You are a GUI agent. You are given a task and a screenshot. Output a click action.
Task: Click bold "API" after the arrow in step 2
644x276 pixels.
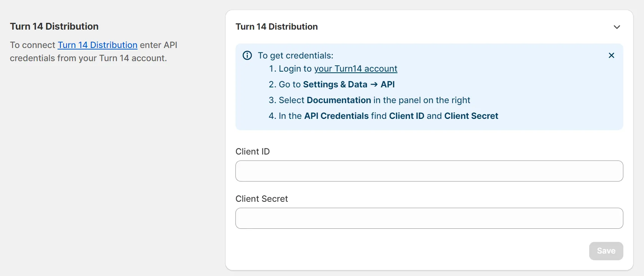[x=388, y=84]
